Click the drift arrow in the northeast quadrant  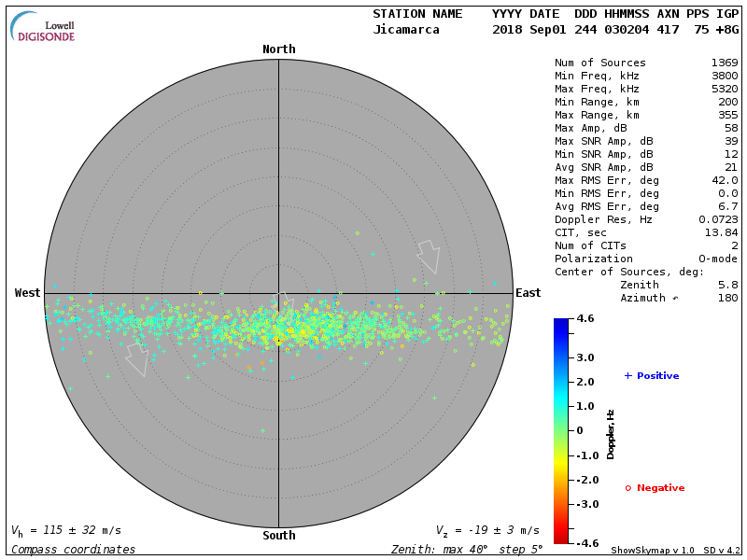[x=429, y=256]
